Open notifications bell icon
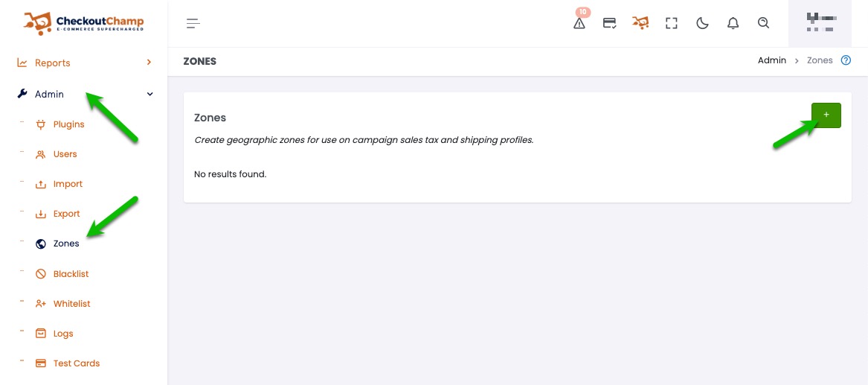The image size is (868, 385). coord(733,23)
